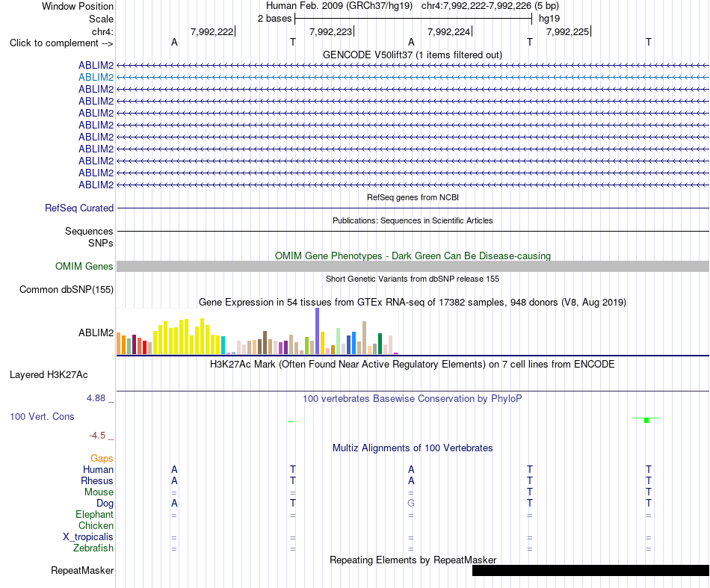Click the Scale track label
The width and height of the screenshot is (710, 588).
(101, 19)
